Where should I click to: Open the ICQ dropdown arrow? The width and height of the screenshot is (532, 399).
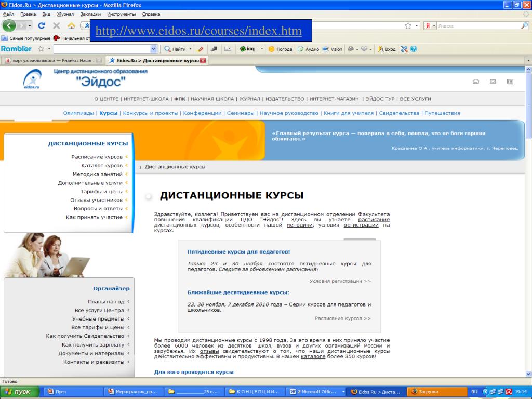[x=262, y=49]
